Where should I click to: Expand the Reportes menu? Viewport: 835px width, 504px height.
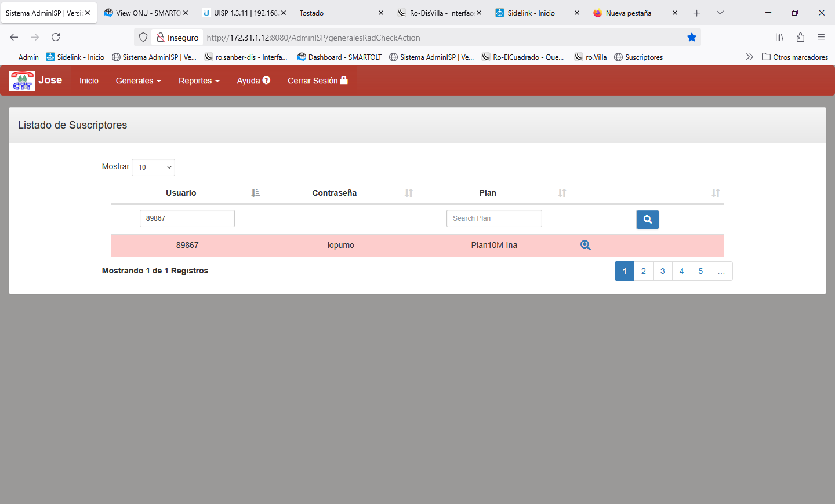pyautogui.click(x=199, y=81)
